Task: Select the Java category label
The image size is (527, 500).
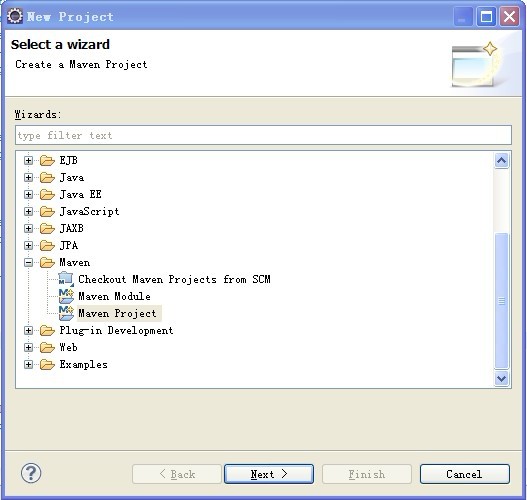Action: point(72,177)
